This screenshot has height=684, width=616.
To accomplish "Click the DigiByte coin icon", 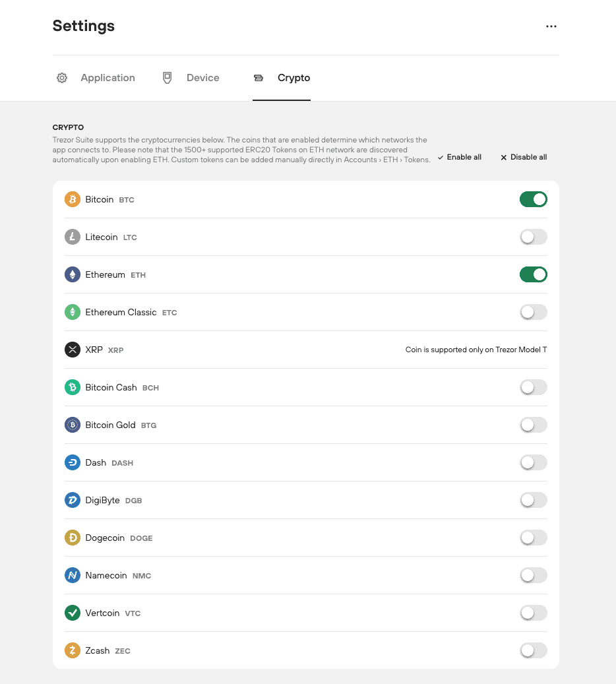I will [x=73, y=500].
